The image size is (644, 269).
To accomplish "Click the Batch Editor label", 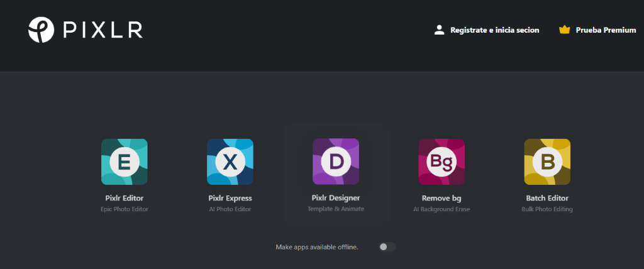I will pyautogui.click(x=548, y=199).
